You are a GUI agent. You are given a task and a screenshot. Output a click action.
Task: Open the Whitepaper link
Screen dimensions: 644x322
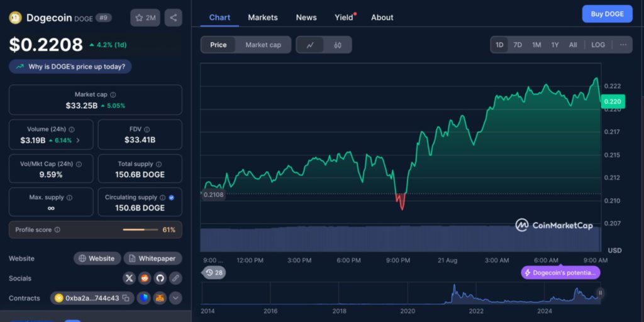153,258
